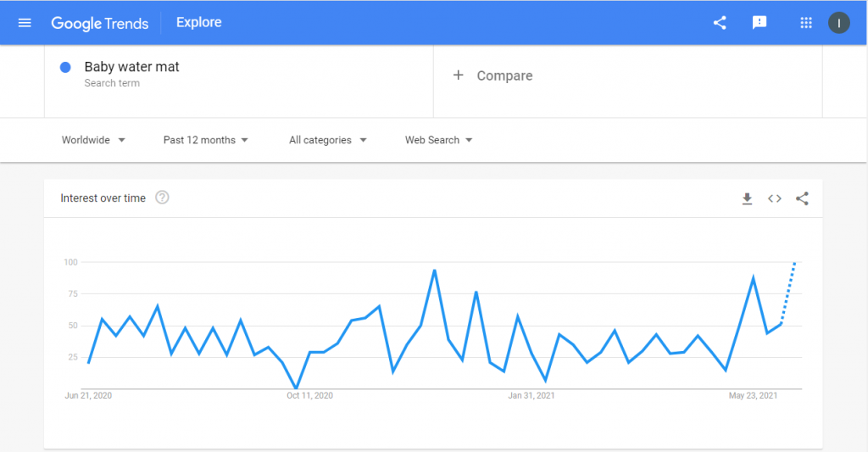This screenshot has width=868, height=452.
Task: Expand the Worldwide region dropdown
Action: coord(93,140)
